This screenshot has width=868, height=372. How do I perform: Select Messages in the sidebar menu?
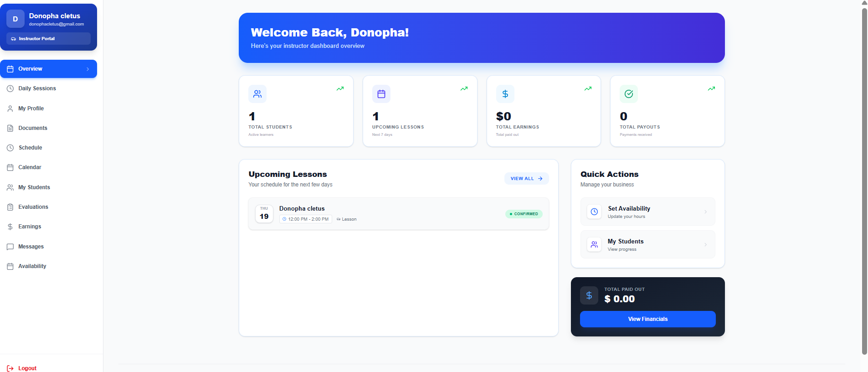point(31,247)
